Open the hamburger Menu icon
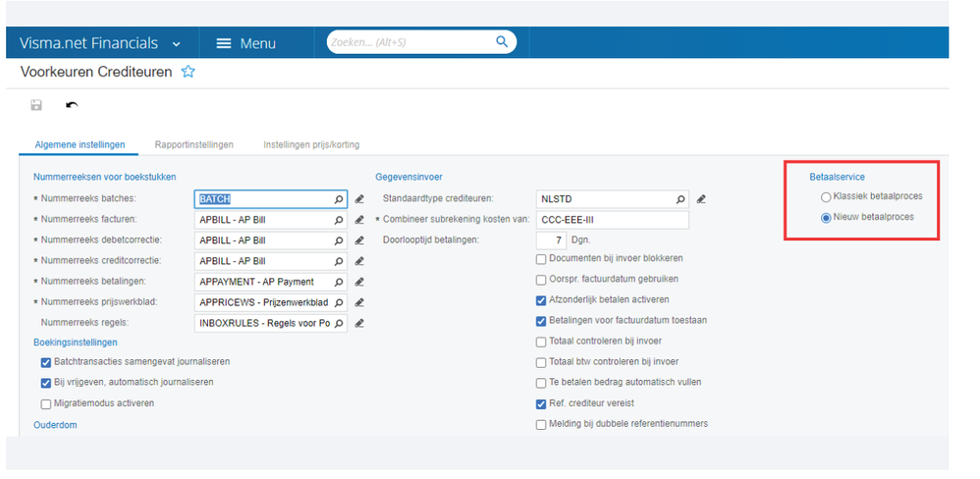The width and height of the screenshot is (980, 479). point(224,43)
